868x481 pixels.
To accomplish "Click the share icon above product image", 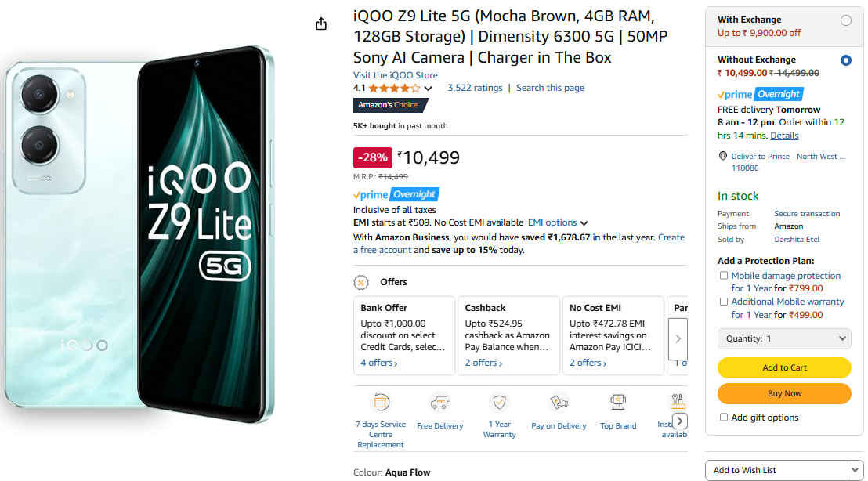I will point(320,24).
